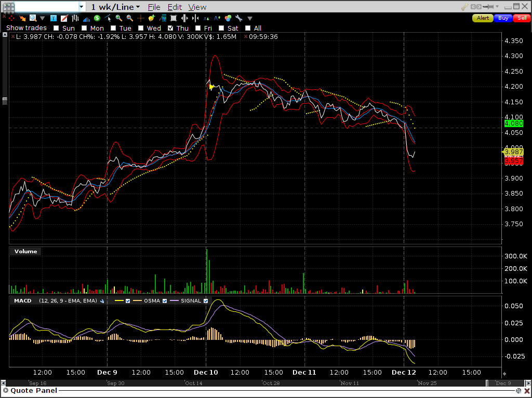Image resolution: width=532 pixels, height=398 pixels.
Task: Click the scroll up arrow beside chart
Action: pos(5,35)
